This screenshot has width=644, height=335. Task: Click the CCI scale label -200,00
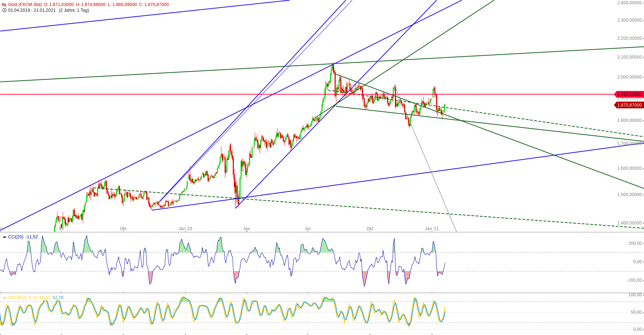pos(634,280)
